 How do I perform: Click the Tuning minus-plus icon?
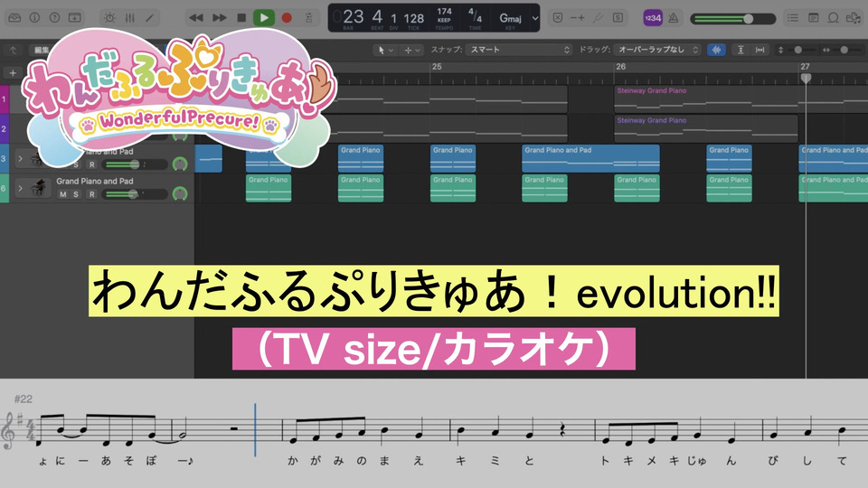coord(578,18)
